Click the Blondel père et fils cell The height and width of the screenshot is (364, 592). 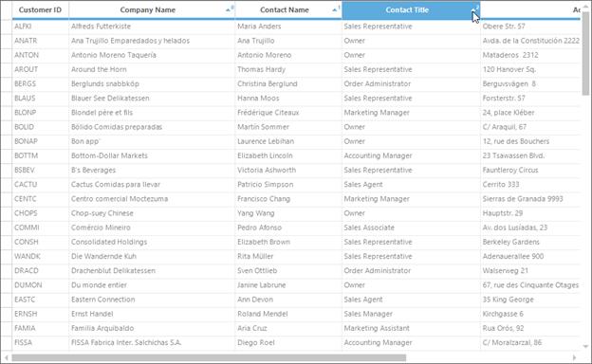point(152,113)
